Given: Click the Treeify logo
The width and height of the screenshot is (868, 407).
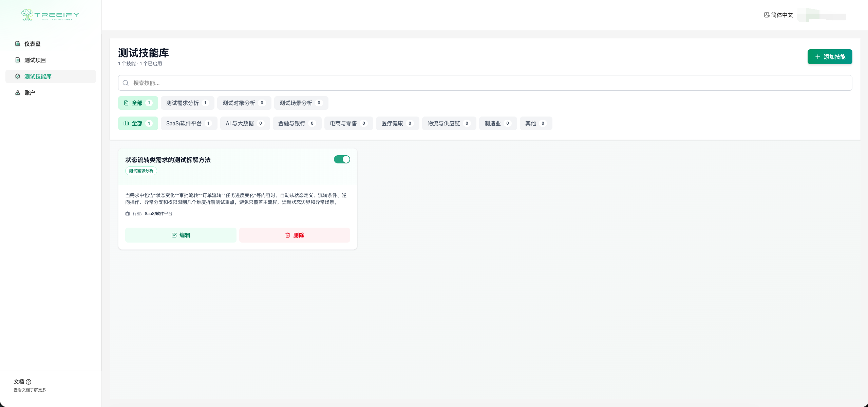Looking at the screenshot, I should [50, 15].
